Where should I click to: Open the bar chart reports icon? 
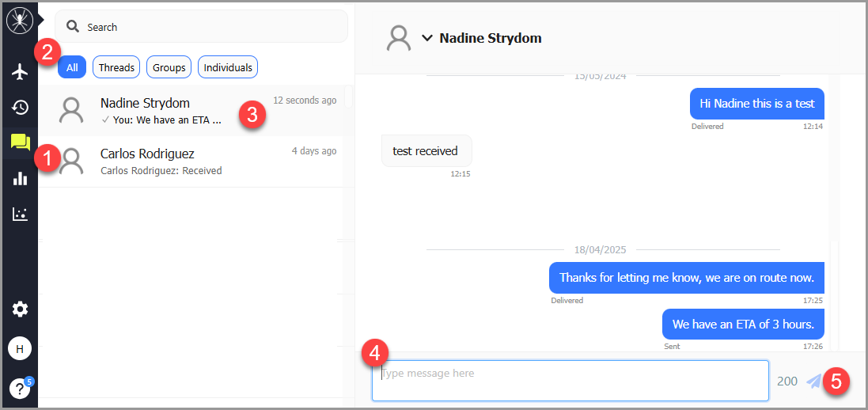pos(20,178)
